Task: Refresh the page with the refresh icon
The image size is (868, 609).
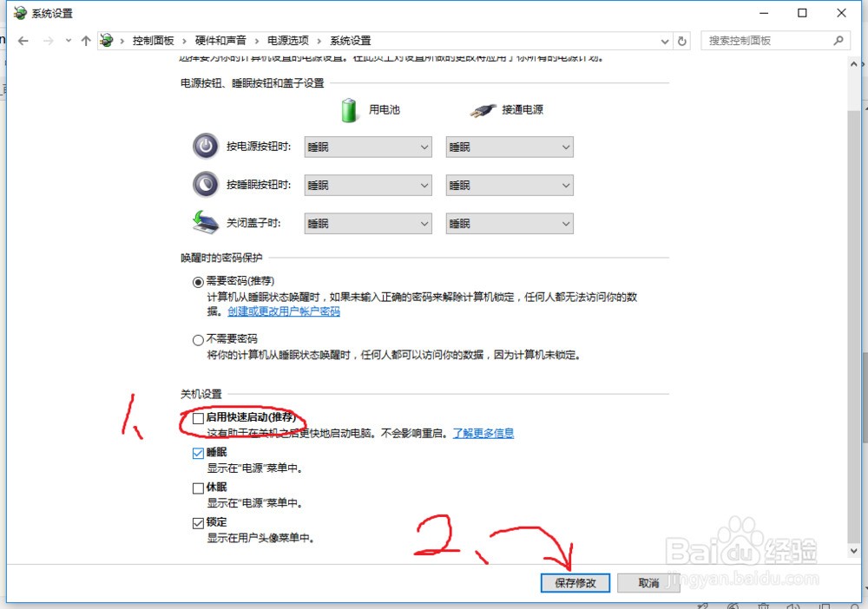Action: [682, 41]
